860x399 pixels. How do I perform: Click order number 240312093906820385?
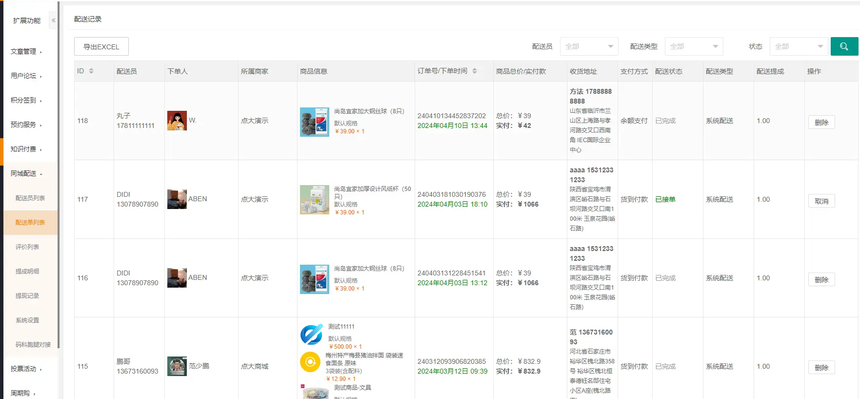[x=452, y=362]
